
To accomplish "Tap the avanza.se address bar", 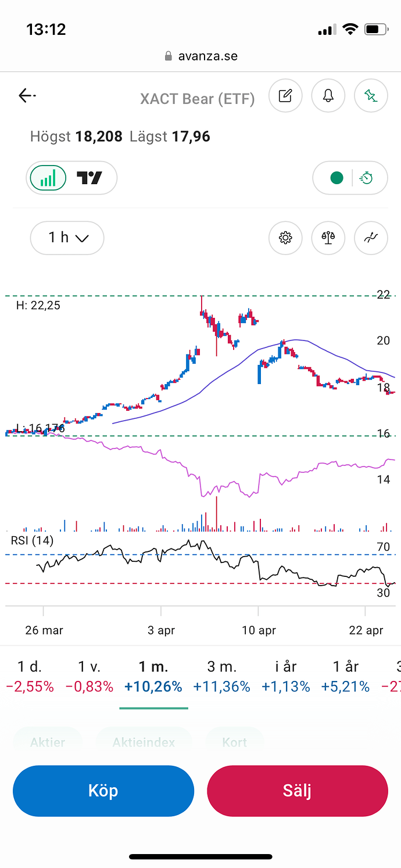I will click(x=201, y=56).
